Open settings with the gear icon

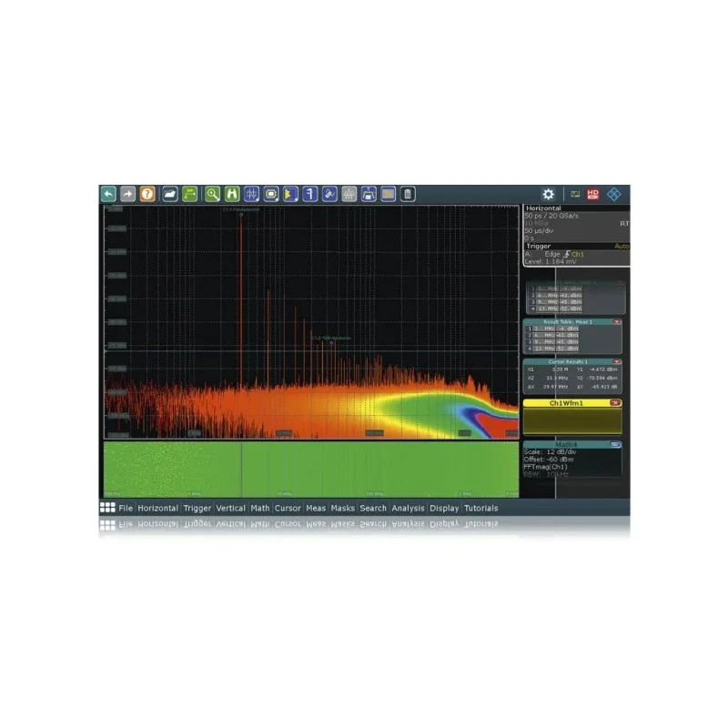[549, 194]
